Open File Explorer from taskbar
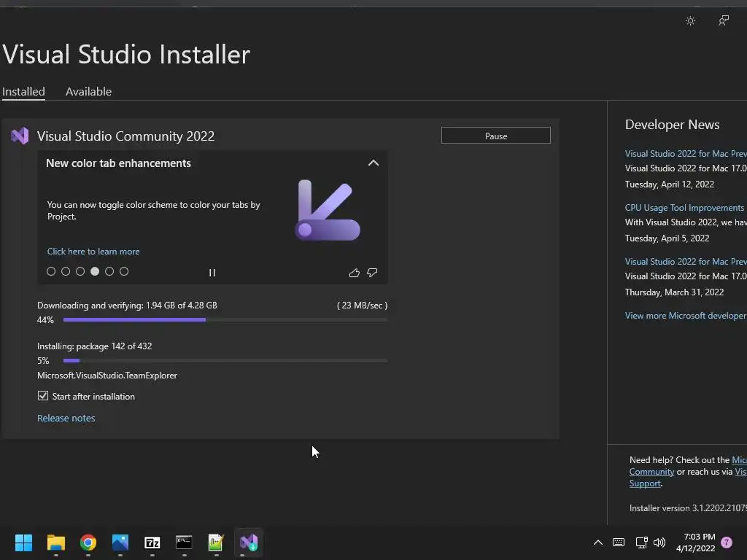The width and height of the screenshot is (747, 560). click(x=55, y=542)
